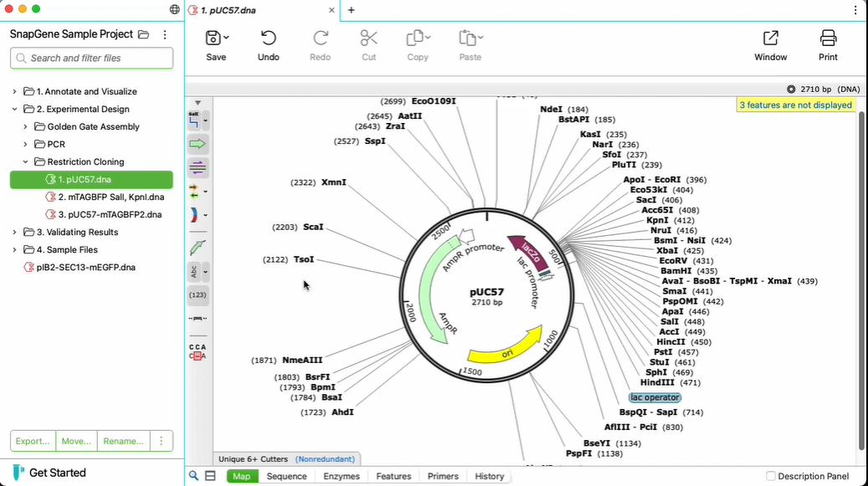
Task: Collapse the Restriction Cloning folder
Action: (25, 162)
